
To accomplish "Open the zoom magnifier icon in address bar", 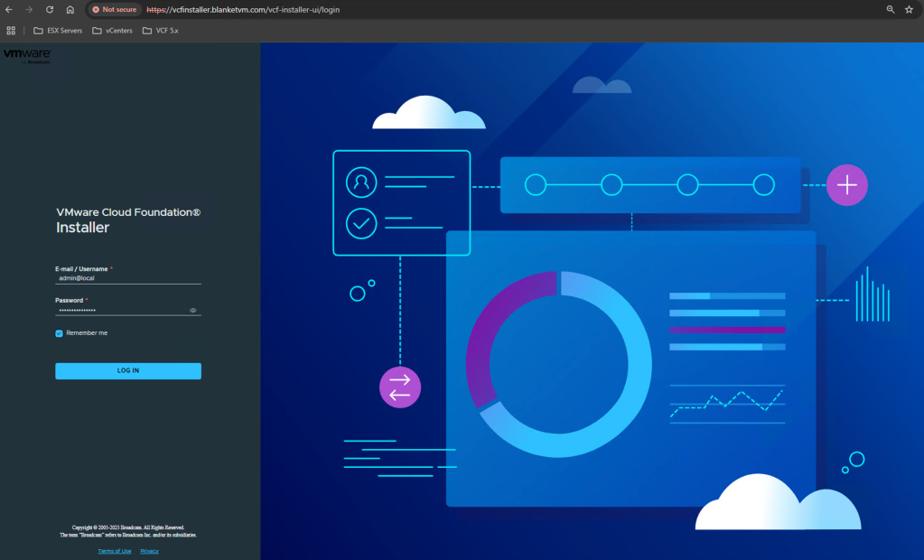I will (x=890, y=9).
